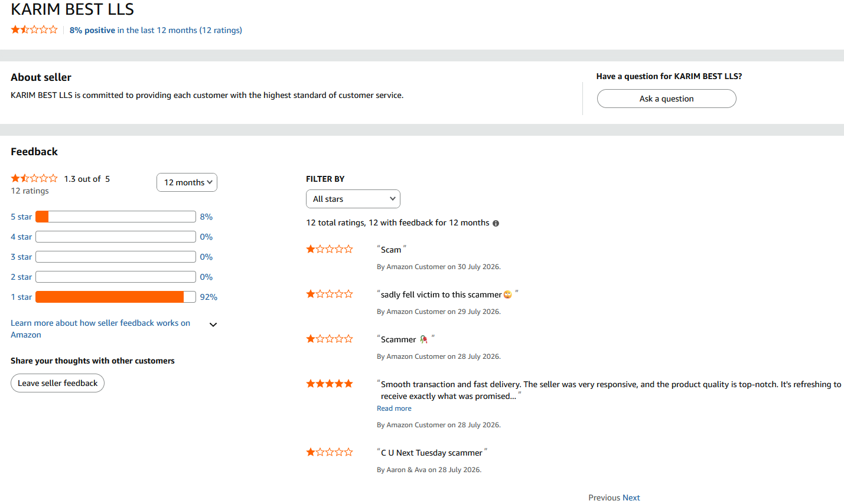Filter by 5 star ratings link
Viewport: 844px width, 504px height.
(x=21, y=217)
